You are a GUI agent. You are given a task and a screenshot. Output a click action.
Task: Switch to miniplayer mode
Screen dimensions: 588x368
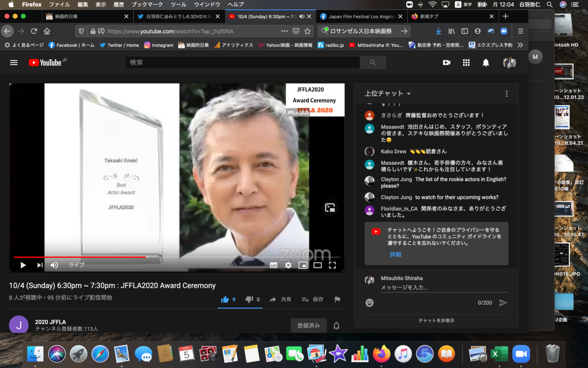click(303, 265)
